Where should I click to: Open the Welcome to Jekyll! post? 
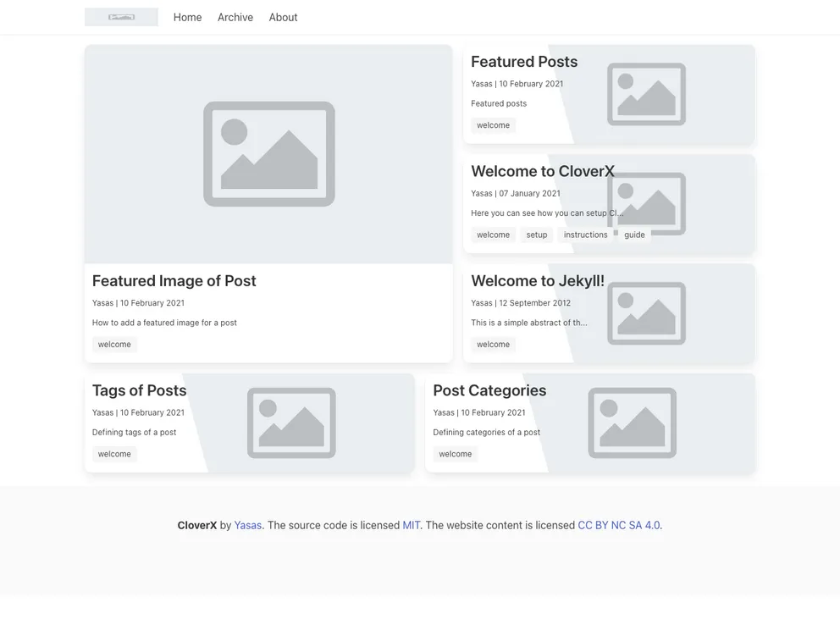(x=537, y=281)
